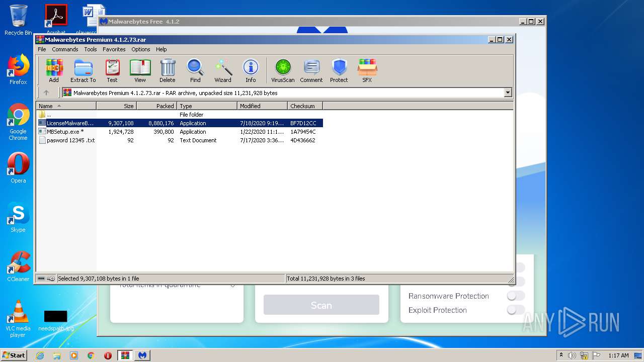This screenshot has height=362, width=644.
Task: Click Windows Explorer taskbar icon
Action: [57, 355]
